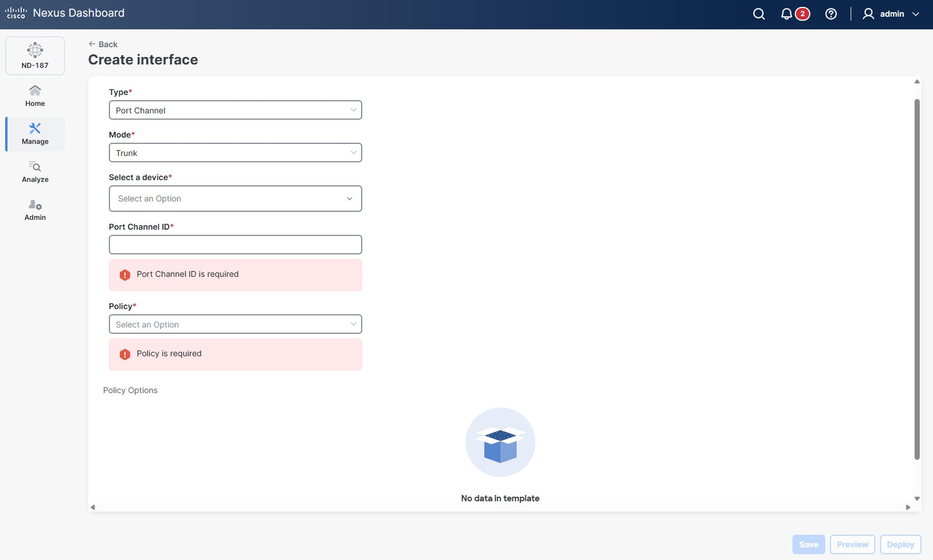Click the 'No data in template' text
The height and width of the screenshot is (560, 933).
click(x=500, y=498)
